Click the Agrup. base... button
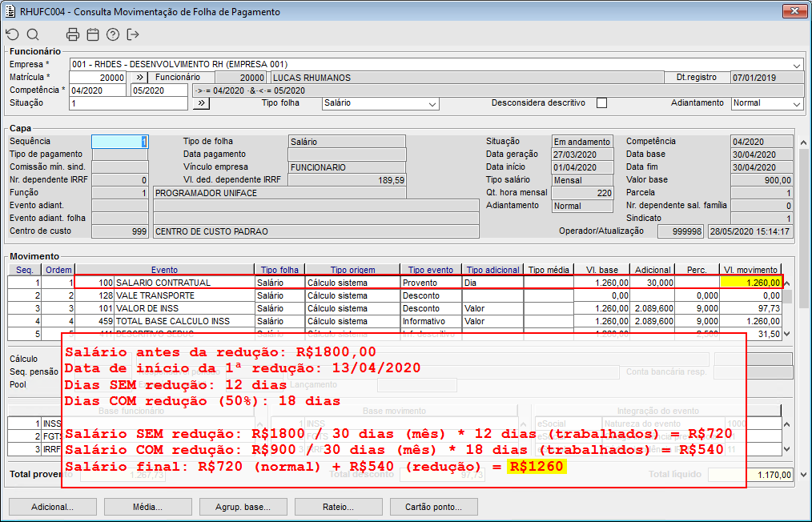 243,507
